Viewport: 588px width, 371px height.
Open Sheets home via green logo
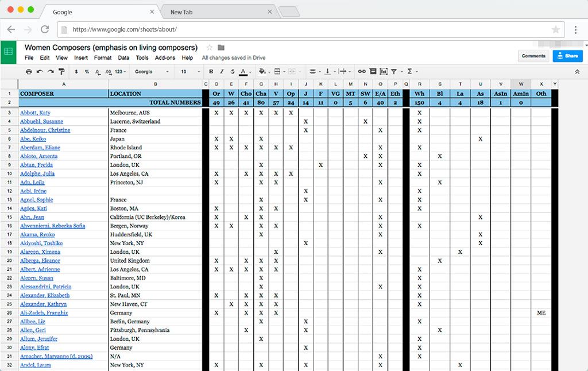(x=8, y=52)
